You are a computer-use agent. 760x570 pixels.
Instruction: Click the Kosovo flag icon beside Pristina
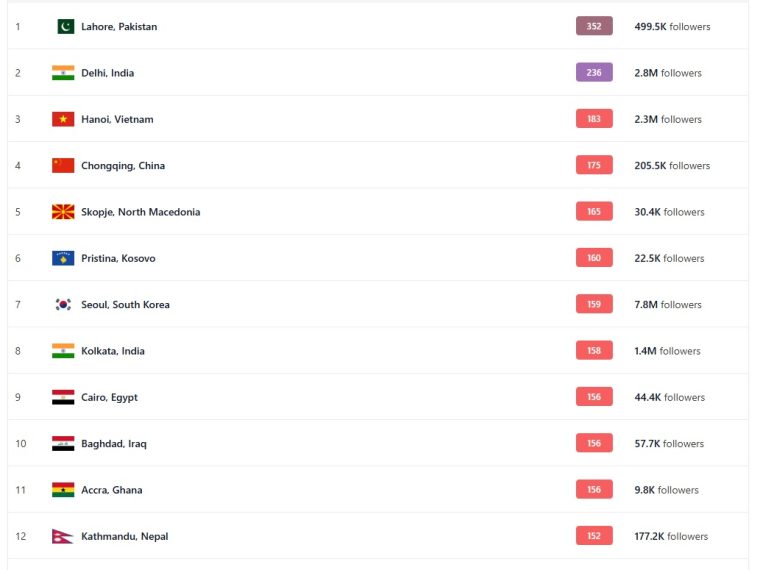[x=63, y=258]
